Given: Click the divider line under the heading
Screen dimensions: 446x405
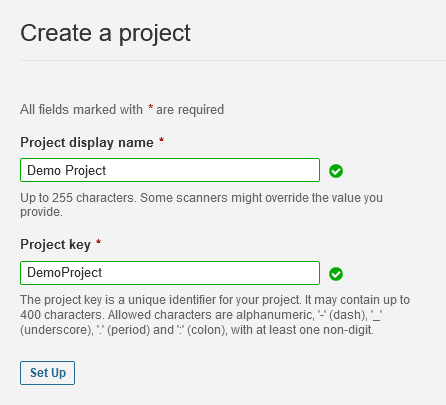Looking at the screenshot, I should (233, 60).
